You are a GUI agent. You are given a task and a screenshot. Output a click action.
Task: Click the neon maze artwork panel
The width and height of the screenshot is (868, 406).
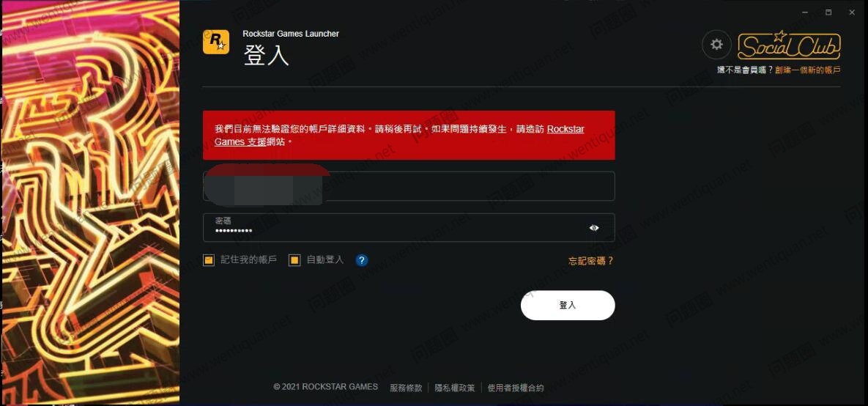pyautogui.click(x=90, y=202)
